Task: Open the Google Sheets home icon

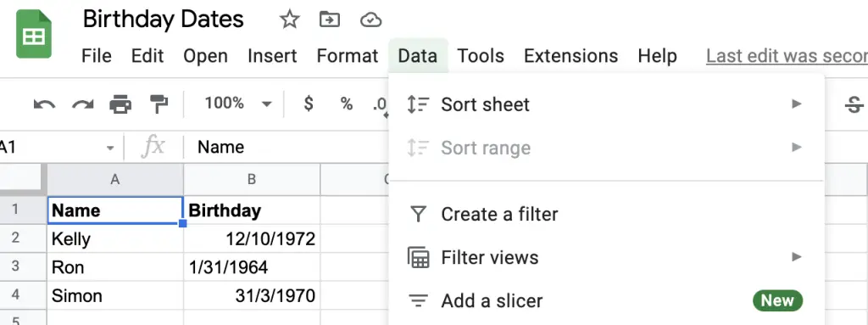Action: (x=34, y=35)
